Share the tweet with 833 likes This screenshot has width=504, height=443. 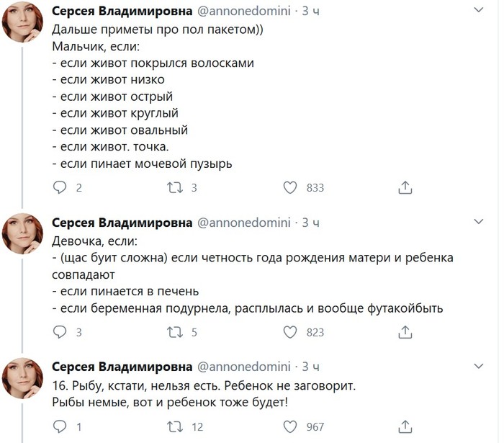pos(405,188)
